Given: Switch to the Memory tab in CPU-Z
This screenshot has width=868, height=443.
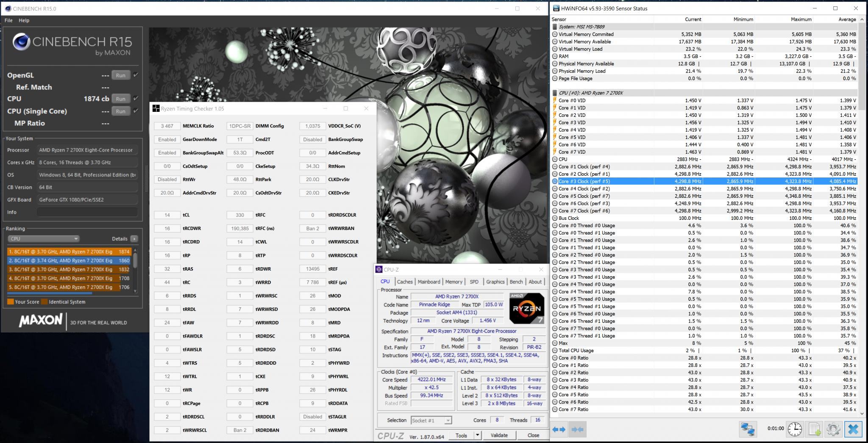Looking at the screenshot, I should click(x=453, y=282).
